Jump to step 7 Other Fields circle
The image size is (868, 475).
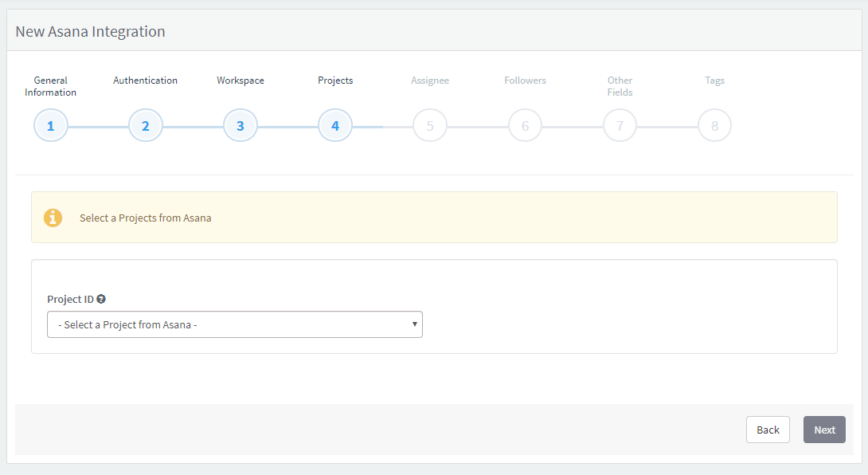pyautogui.click(x=620, y=125)
